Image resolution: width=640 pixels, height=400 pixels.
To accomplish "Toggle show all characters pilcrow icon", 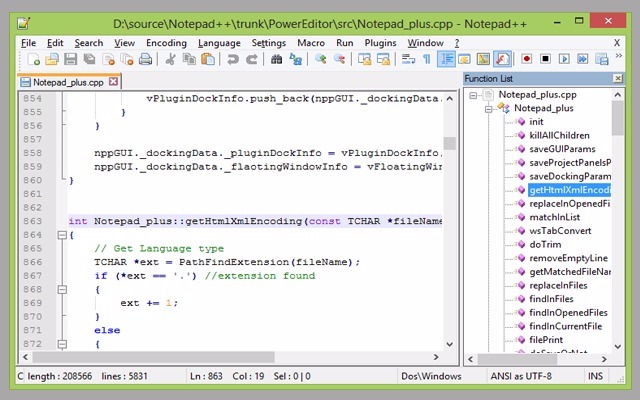I will 427,59.
